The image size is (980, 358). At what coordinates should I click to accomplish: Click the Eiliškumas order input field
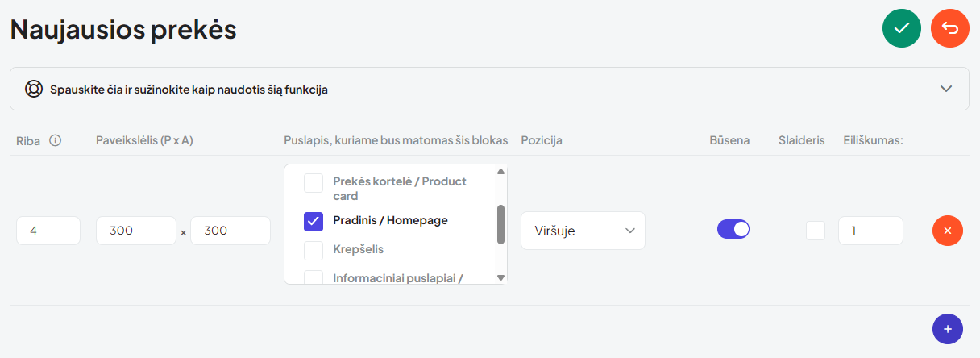[x=870, y=231]
